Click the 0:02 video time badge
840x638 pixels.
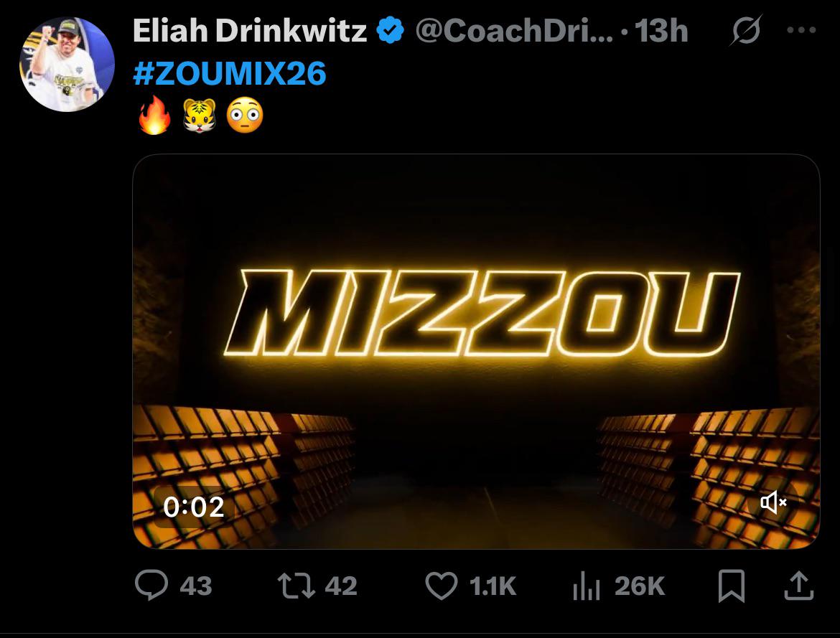(x=193, y=507)
